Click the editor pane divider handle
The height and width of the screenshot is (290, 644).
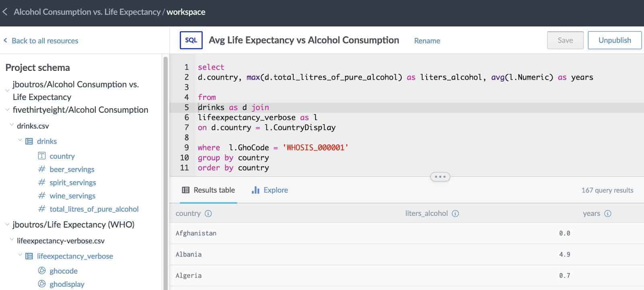tap(440, 176)
